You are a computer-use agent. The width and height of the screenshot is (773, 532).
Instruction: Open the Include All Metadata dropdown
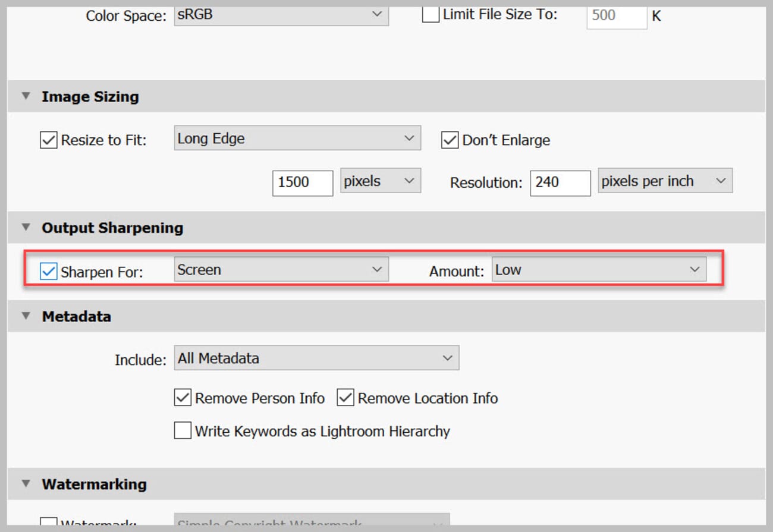tap(316, 358)
